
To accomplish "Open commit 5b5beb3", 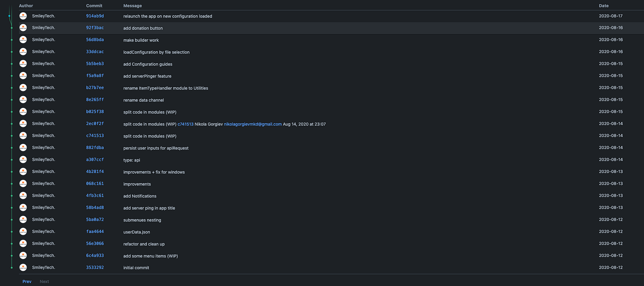I will click(95, 63).
